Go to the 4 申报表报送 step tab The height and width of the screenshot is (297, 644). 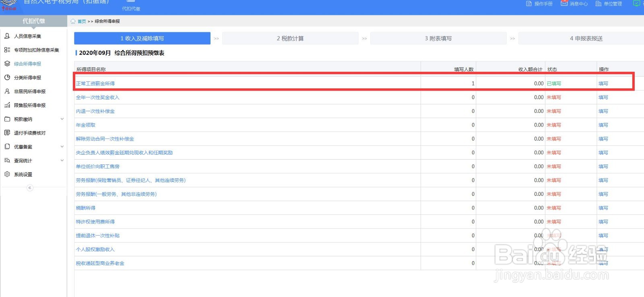pos(586,38)
